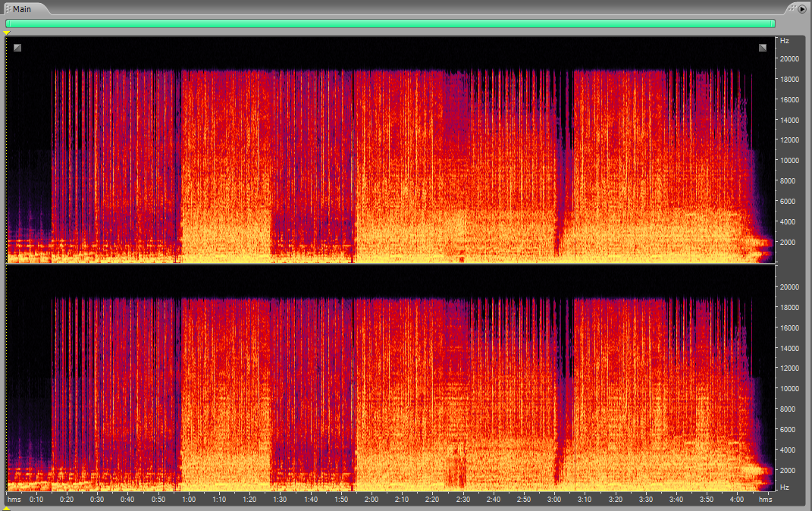The image size is (812, 511).
Task: Click the 4:00 mark on time ruler
Action: point(736,500)
